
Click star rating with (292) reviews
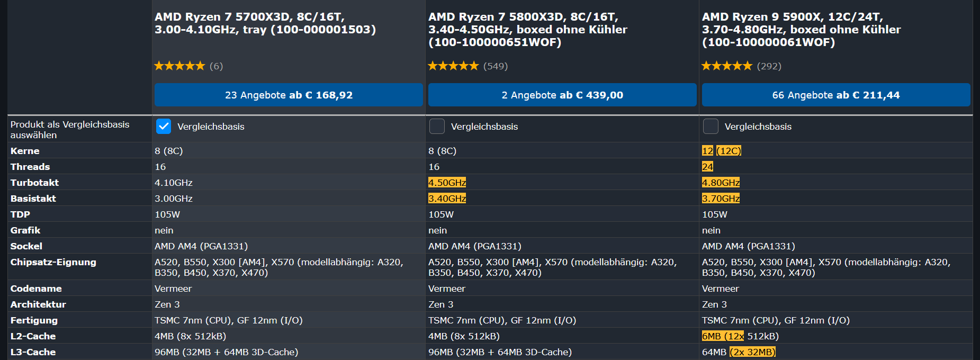(741, 66)
